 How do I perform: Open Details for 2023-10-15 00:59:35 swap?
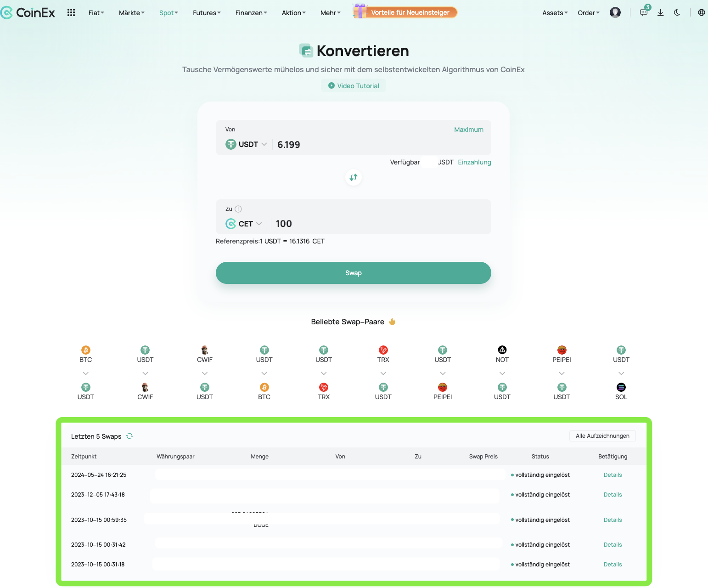613,520
